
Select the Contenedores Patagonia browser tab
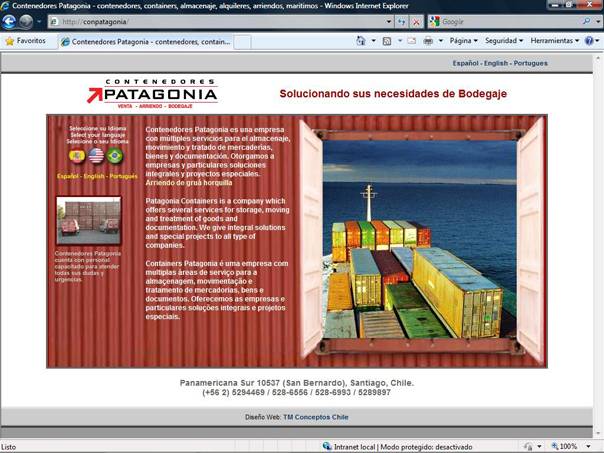pyautogui.click(x=144, y=42)
